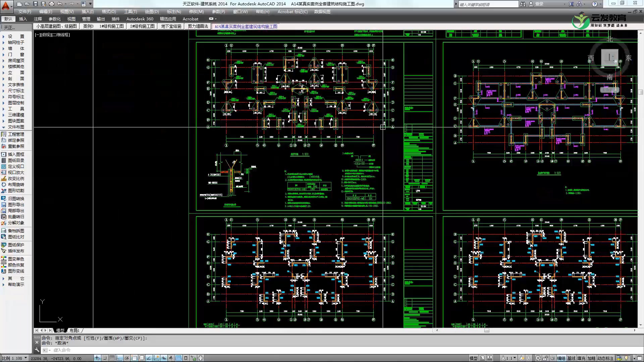Open the 插入图框 tool in sidebar
This screenshot has height=362, width=644.
coord(16,155)
